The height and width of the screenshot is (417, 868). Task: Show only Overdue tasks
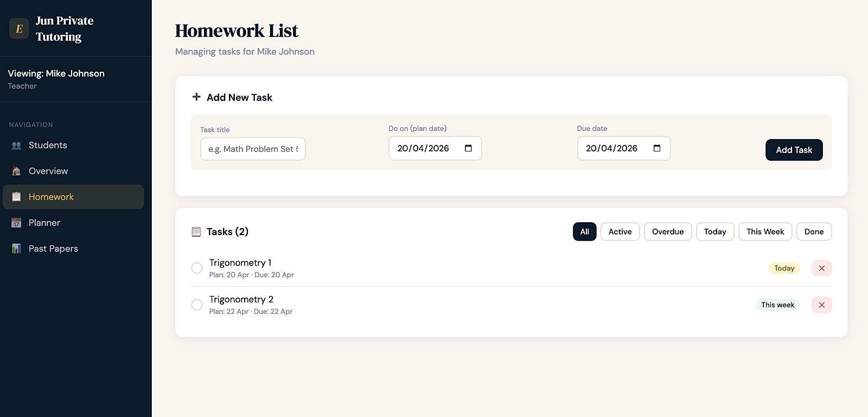[668, 232]
